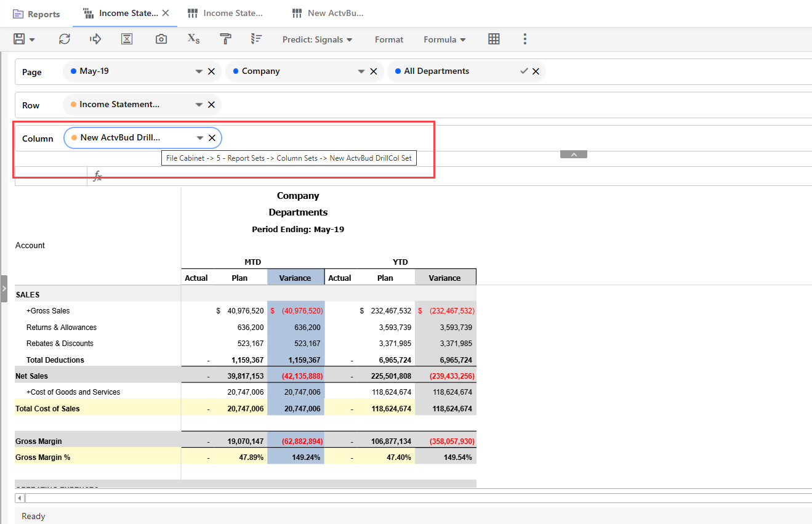
Task: Click the fx formula icon
Action: (x=97, y=176)
